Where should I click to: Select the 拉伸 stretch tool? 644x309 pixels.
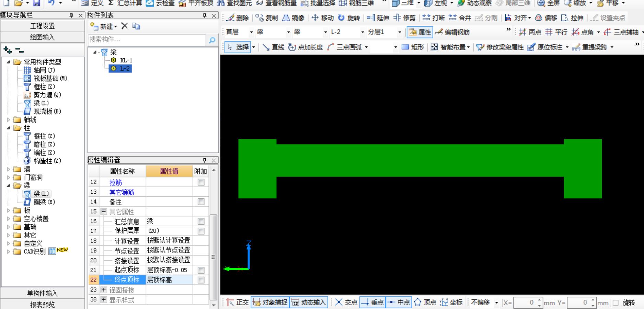point(572,18)
